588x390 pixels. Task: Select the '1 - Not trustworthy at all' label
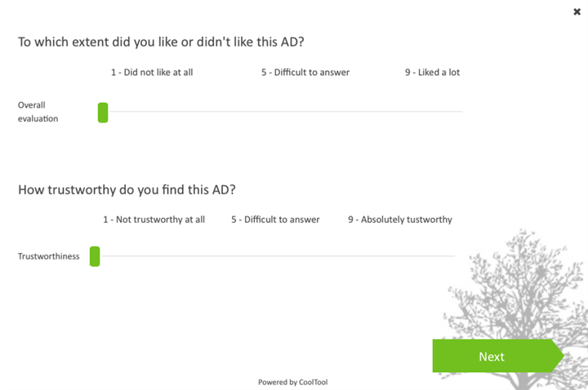(154, 219)
